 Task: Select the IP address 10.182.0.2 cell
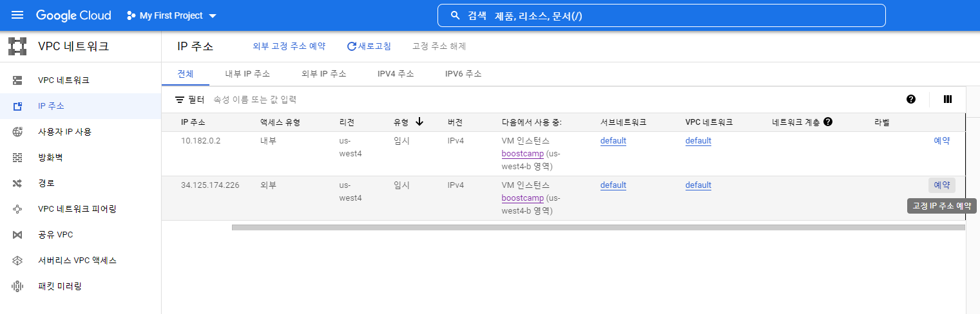coord(201,141)
